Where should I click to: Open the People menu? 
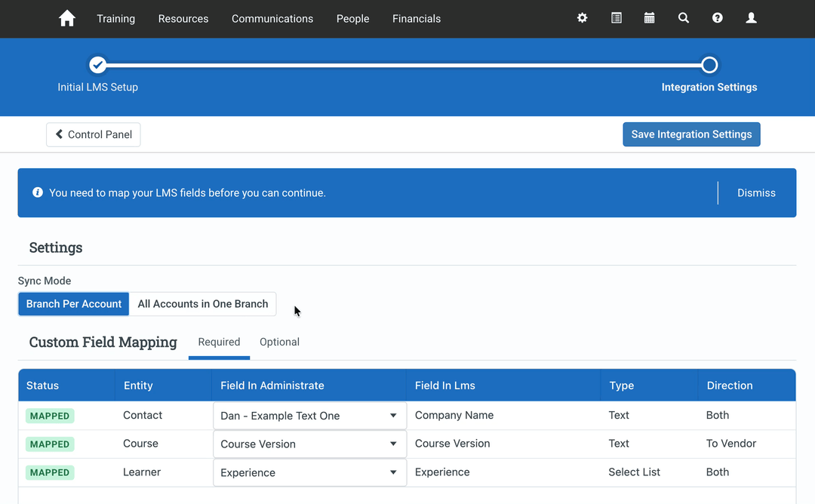352,19
